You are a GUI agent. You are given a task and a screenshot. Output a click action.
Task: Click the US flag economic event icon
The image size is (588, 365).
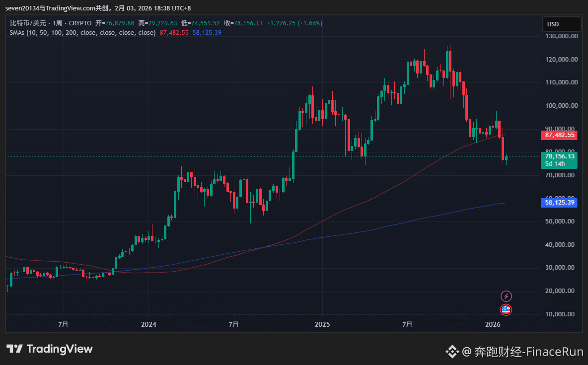coord(506,310)
